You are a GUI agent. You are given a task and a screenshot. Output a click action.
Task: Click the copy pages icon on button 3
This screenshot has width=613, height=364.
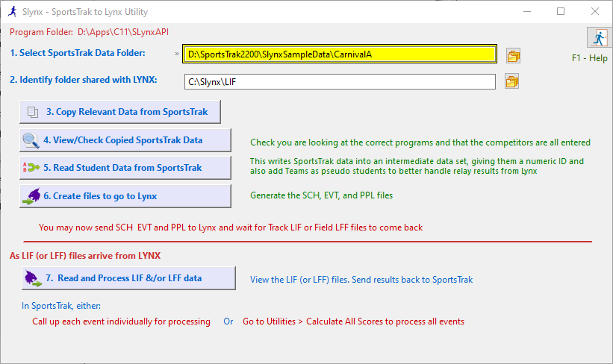tap(33, 112)
